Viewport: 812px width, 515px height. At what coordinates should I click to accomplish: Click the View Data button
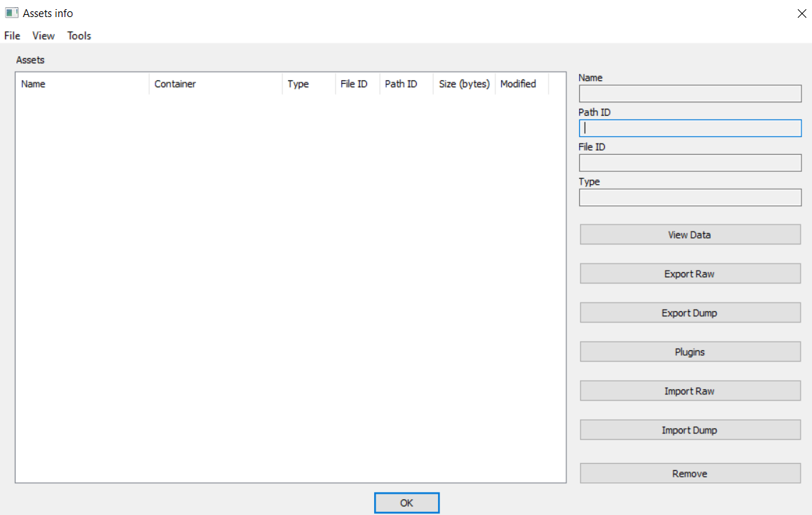pos(689,234)
